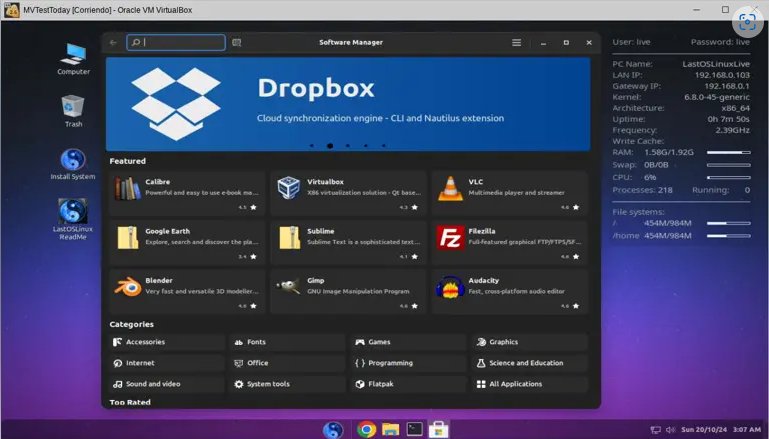
Task: Browse the Accessories category
Action: 167,342
